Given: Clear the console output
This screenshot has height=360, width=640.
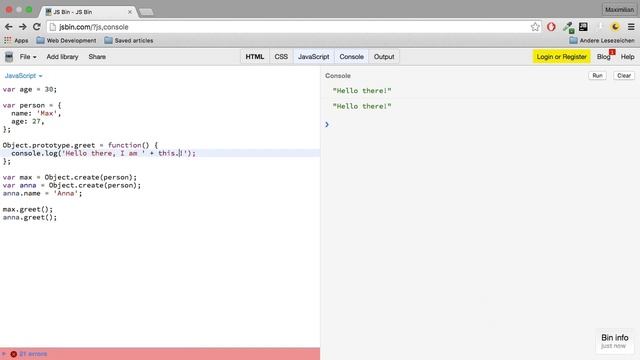Looking at the screenshot, I should point(624,76).
